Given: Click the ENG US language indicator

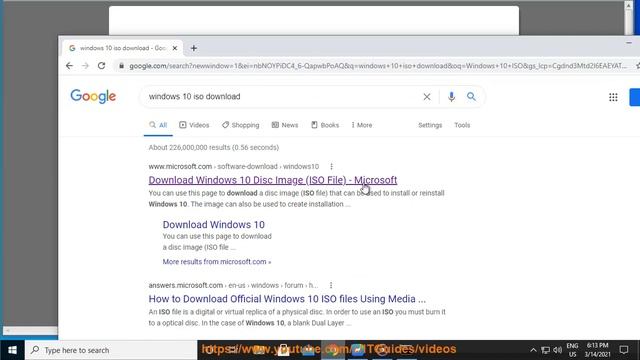Looking at the screenshot, I should point(572,350).
